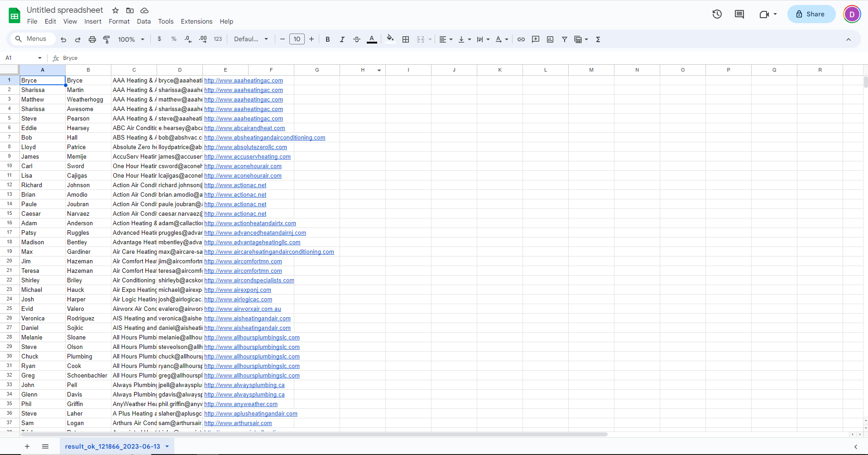Viewport: 868px width, 455px height.
Task: Open the font family dropdown
Action: coord(251,39)
